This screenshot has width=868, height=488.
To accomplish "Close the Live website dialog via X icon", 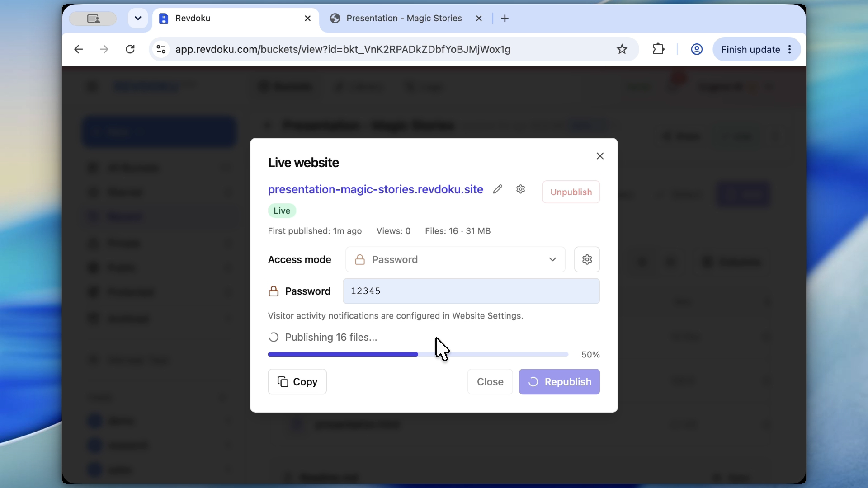I will pos(600,156).
